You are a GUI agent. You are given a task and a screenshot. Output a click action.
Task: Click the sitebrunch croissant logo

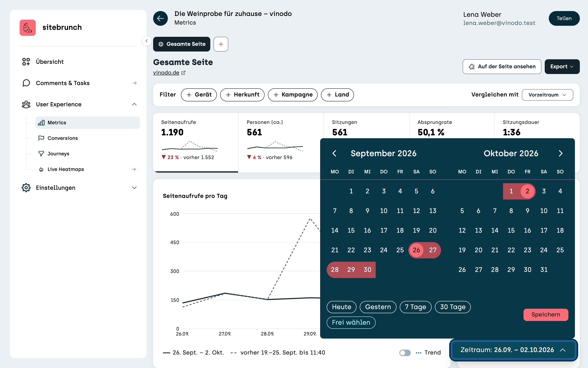click(27, 28)
